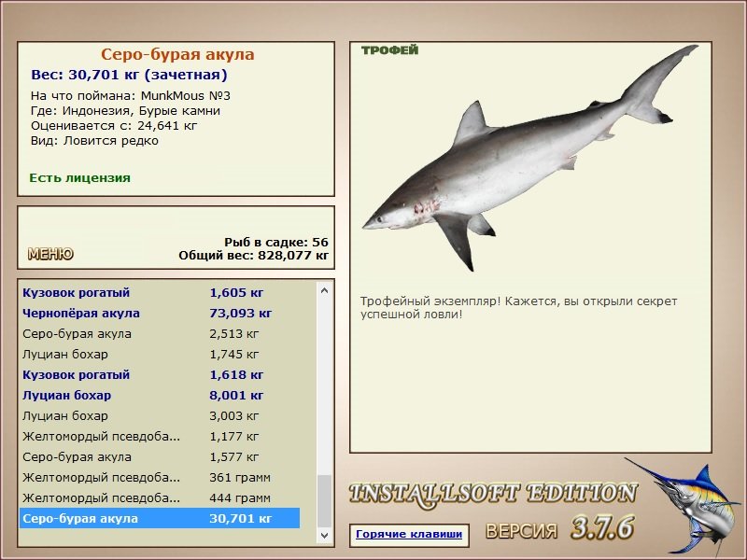This screenshot has height=560, width=747.
Task: Select Чернопёрая акула 73,093 кг entry
Action: click(x=160, y=314)
